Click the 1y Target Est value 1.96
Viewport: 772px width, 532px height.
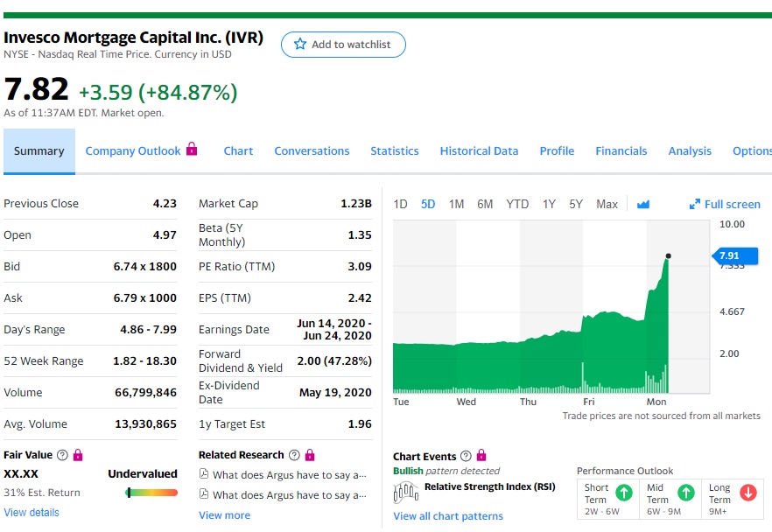click(360, 423)
